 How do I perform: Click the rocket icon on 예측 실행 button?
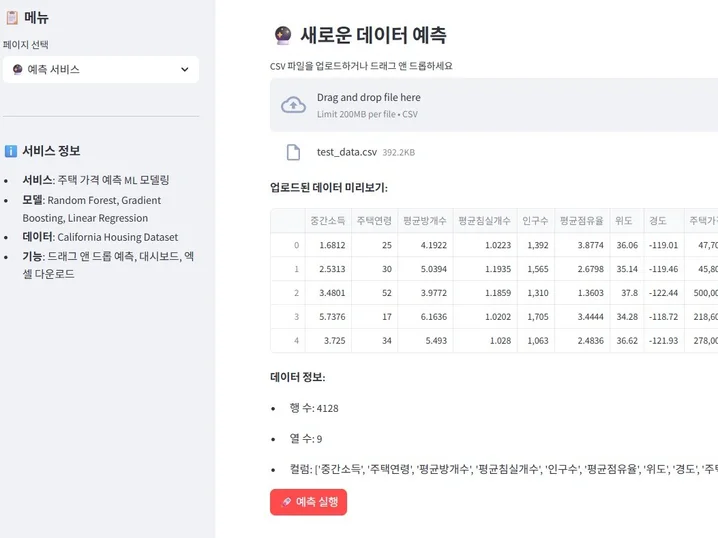click(x=286, y=502)
